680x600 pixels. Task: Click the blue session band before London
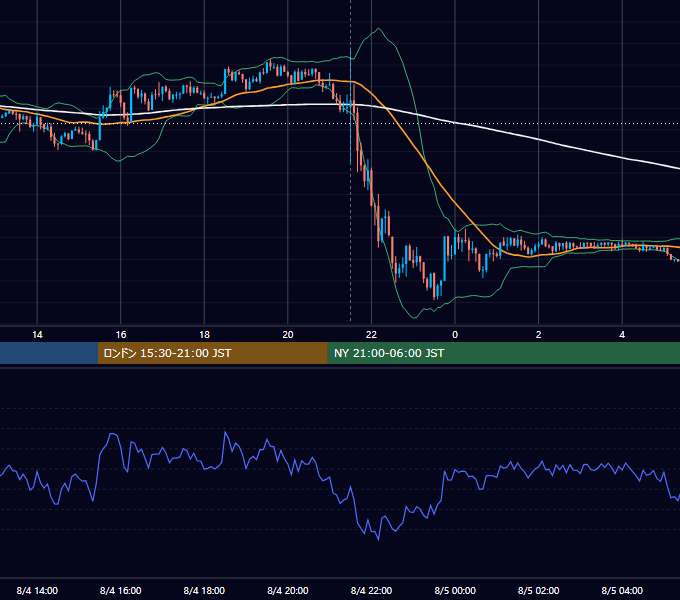pos(49,353)
